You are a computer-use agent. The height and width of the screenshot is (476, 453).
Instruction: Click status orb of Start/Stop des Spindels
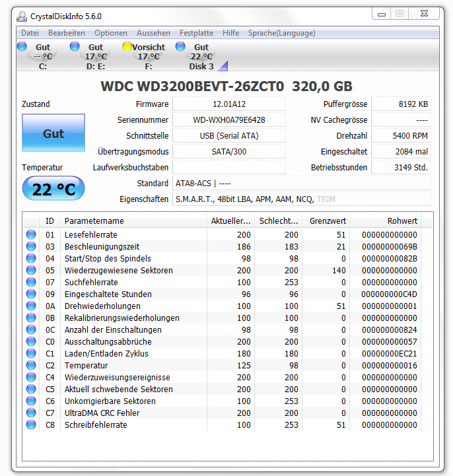click(31, 258)
